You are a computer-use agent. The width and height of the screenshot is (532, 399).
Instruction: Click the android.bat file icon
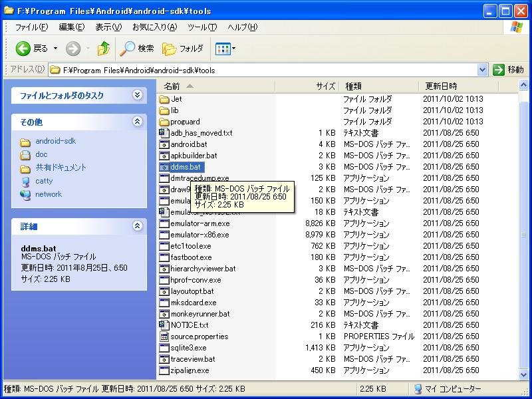click(x=164, y=144)
